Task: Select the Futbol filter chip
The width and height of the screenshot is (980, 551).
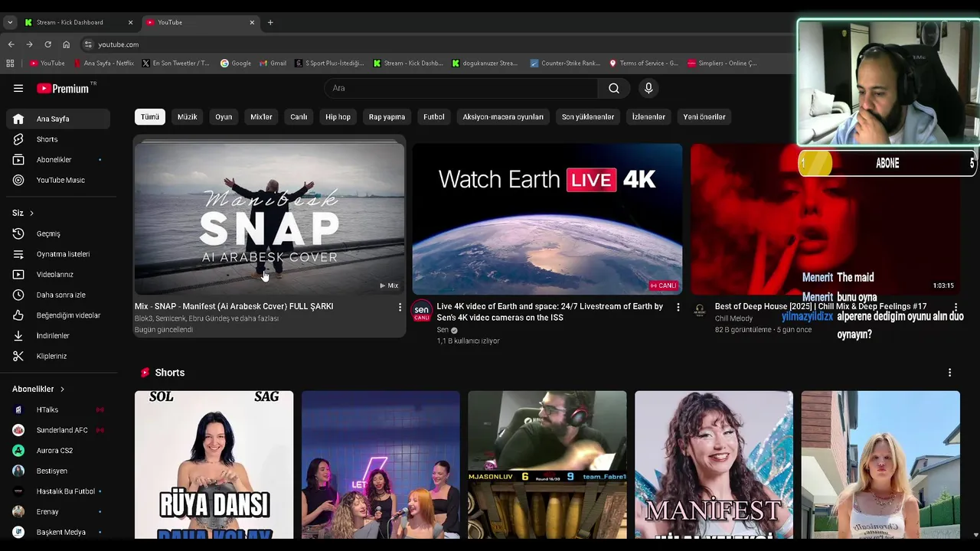Action: point(434,117)
